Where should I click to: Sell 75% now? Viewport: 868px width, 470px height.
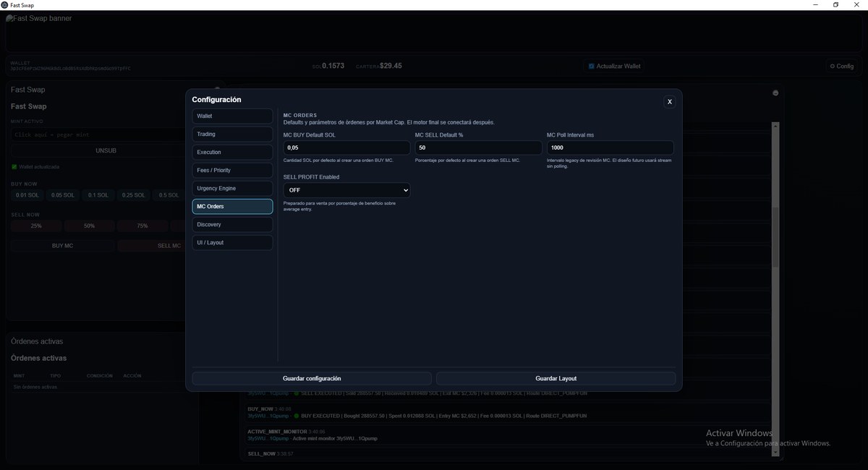pos(142,226)
